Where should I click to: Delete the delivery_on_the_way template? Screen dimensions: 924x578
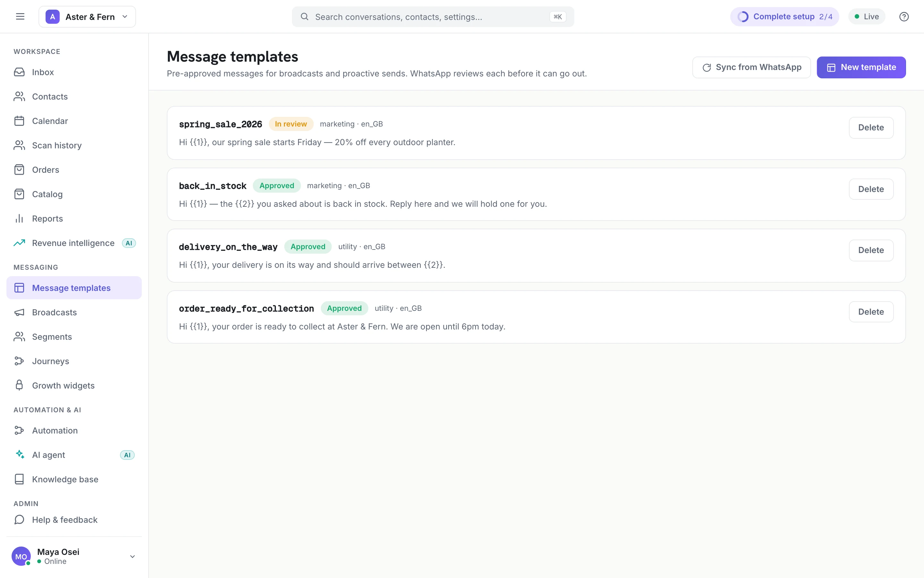[x=871, y=250]
